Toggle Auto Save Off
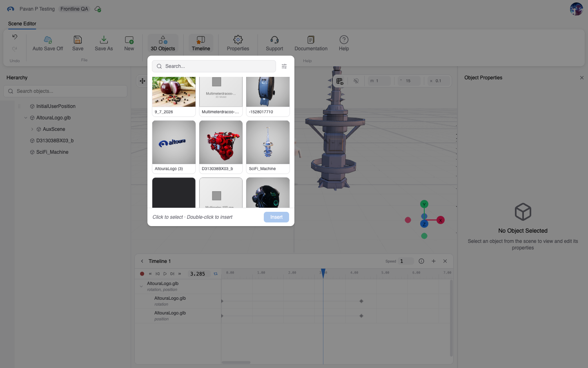588x368 pixels. (48, 43)
